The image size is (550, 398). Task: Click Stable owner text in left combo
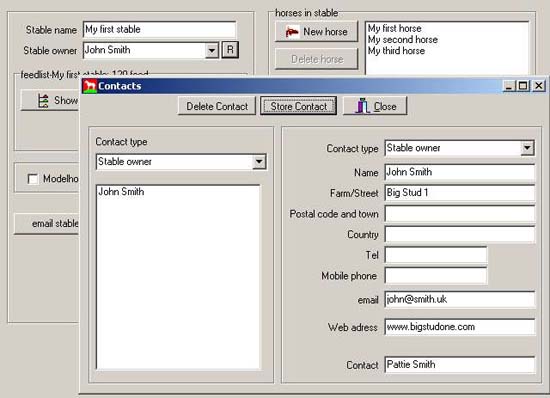pos(125,162)
